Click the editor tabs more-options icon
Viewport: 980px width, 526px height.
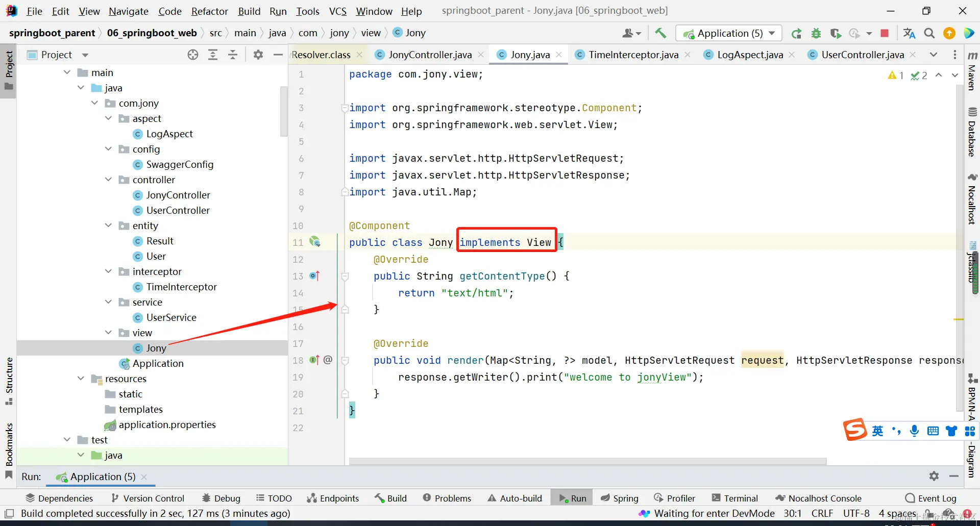(x=955, y=55)
